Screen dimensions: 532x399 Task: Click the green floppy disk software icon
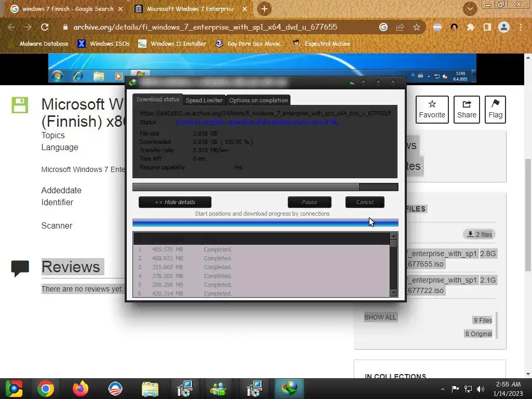click(x=20, y=105)
